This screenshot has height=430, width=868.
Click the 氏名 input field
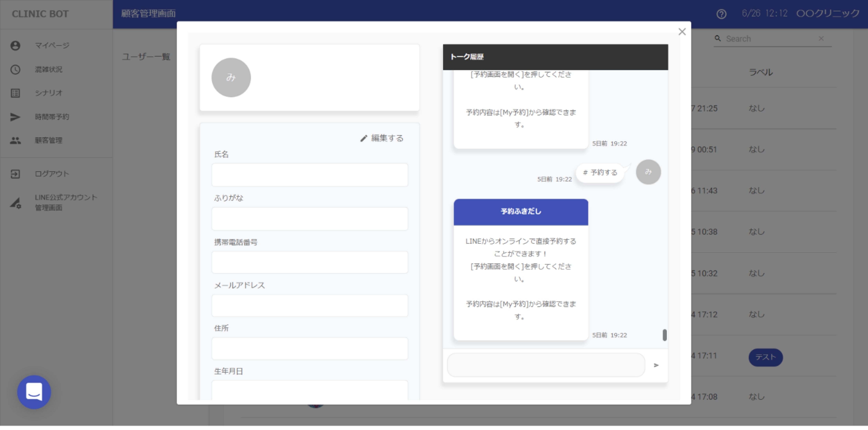point(309,175)
